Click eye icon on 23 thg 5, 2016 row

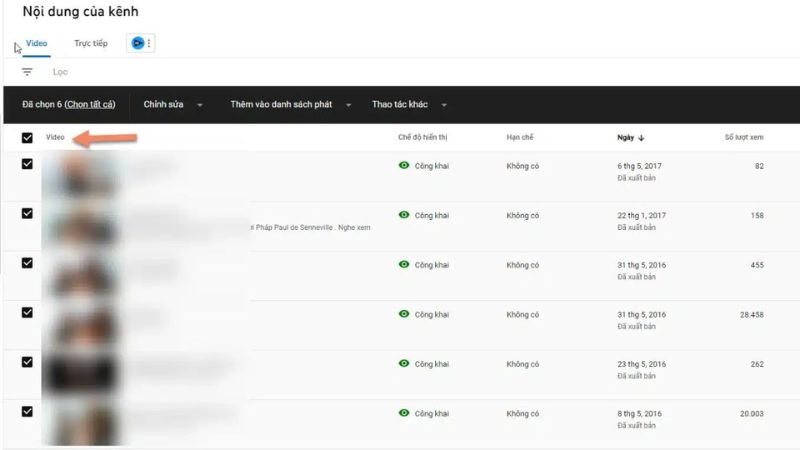coord(404,363)
